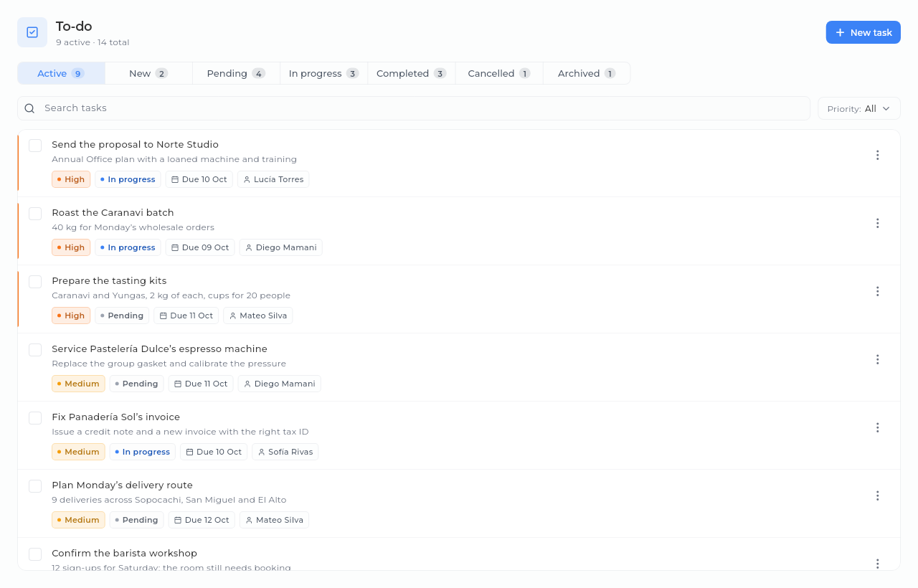Open the three-dot menu for Prepare the tasting kits
This screenshot has height=588, width=918.
(877, 291)
